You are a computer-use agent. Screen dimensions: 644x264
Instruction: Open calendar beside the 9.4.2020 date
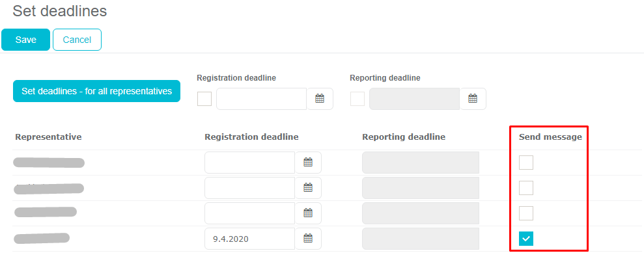tap(308, 239)
